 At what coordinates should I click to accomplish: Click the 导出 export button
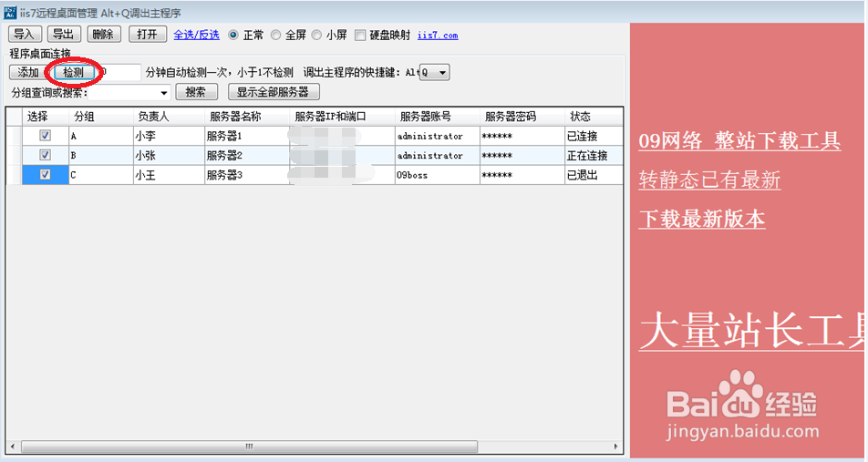[x=64, y=35]
